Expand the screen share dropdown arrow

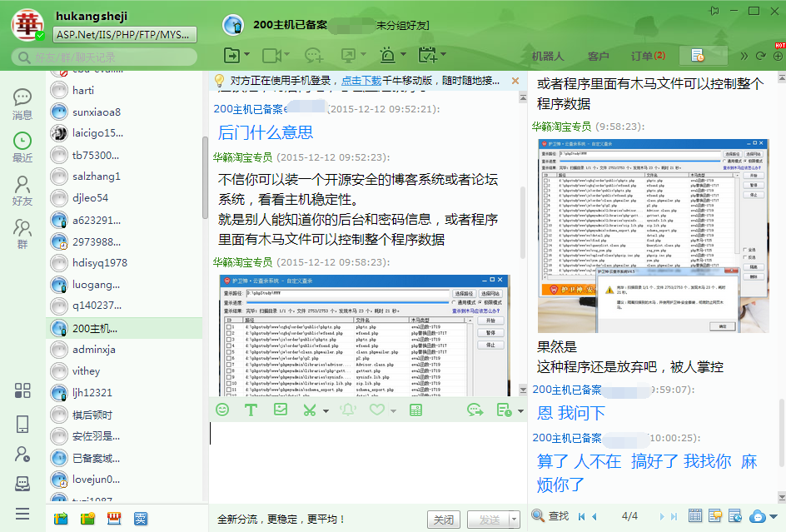(363, 54)
